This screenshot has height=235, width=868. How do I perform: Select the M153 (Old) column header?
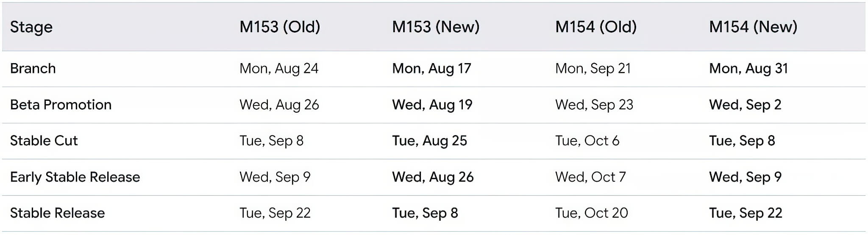pyautogui.click(x=280, y=27)
